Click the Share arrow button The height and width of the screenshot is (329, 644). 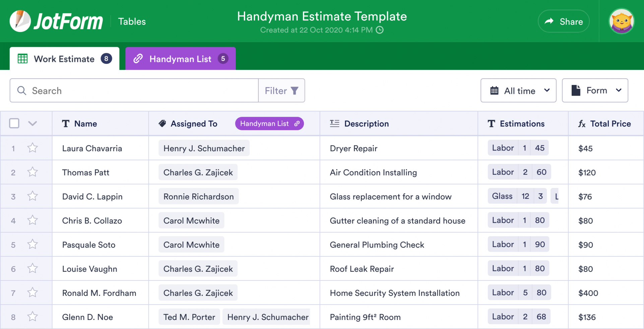[x=564, y=21]
